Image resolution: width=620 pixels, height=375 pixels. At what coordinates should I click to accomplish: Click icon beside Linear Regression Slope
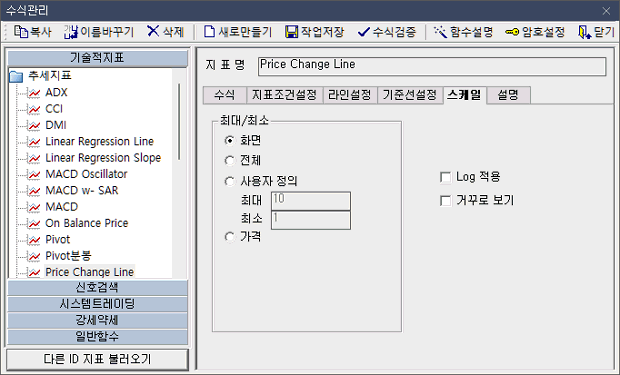point(34,158)
